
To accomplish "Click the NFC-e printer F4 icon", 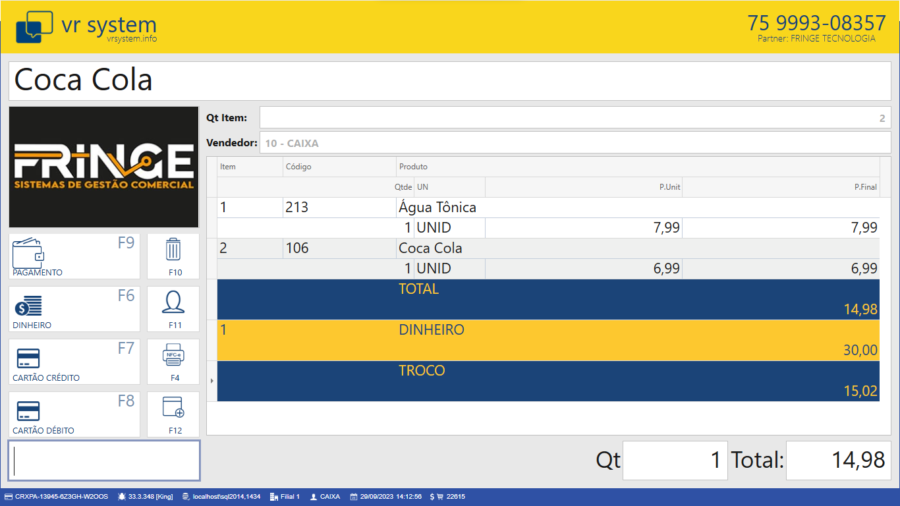I will [x=173, y=360].
